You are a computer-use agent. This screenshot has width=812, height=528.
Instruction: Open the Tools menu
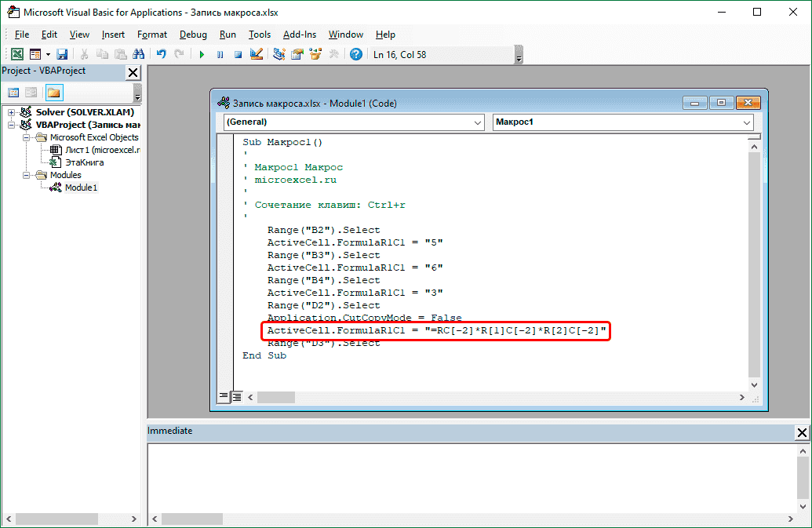[x=259, y=35]
